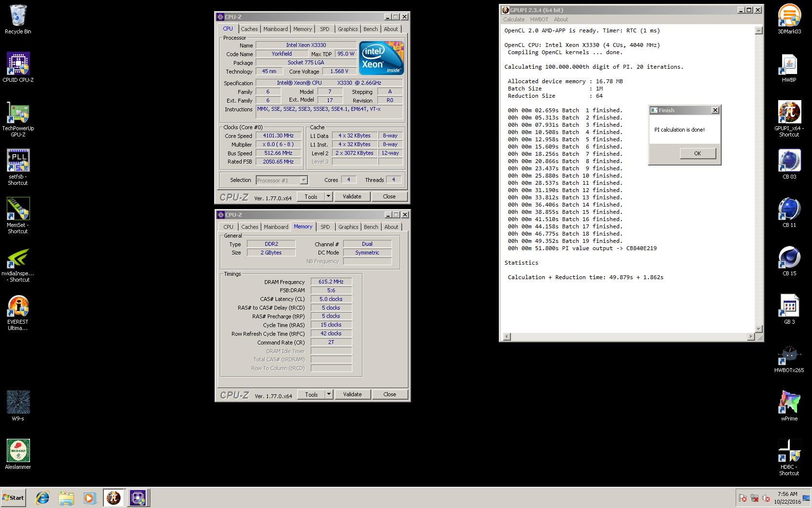
Task: Open About tab in top CPU-Z window
Action: click(391, 29)
